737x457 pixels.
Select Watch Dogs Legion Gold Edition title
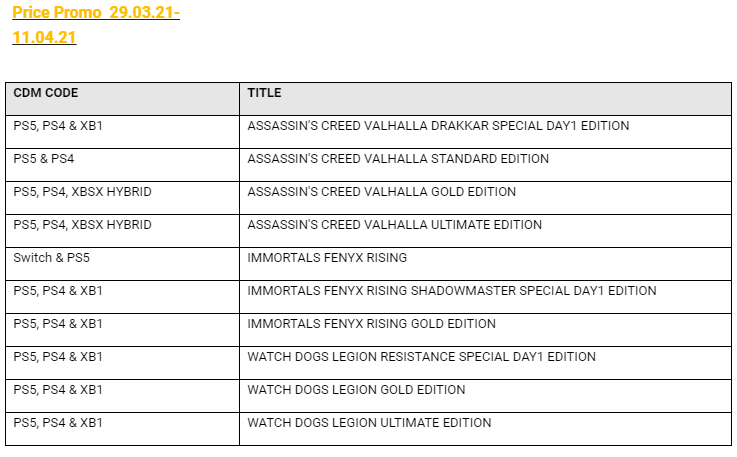coord(356,390)
